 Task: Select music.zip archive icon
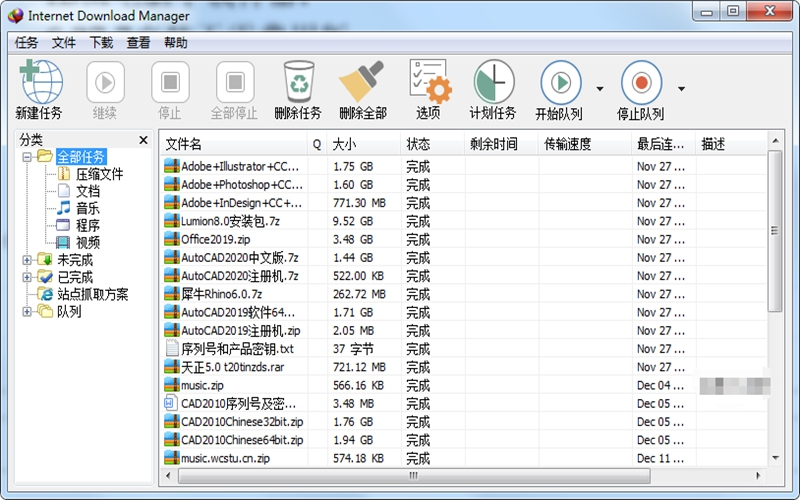point(172,385)
